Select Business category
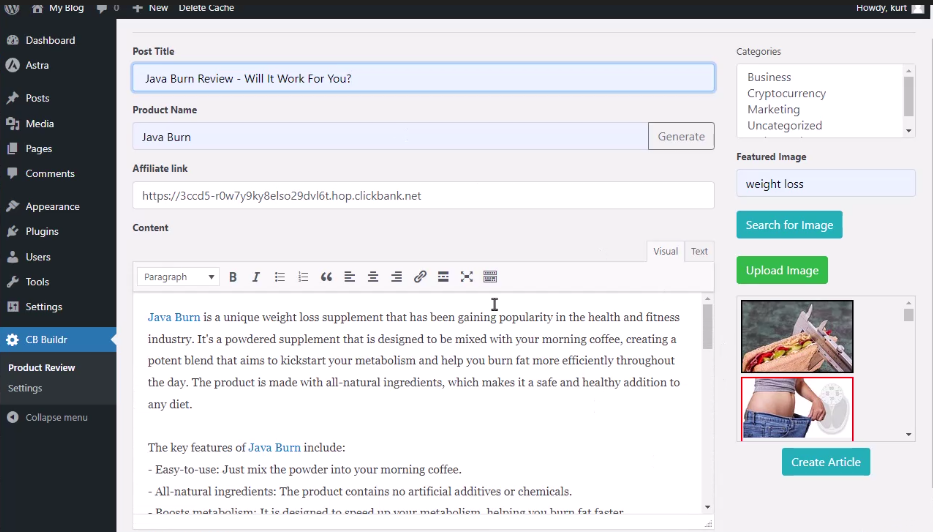This screenshot has width=933, height=532. pyautogui.click(x=769, y=77)
